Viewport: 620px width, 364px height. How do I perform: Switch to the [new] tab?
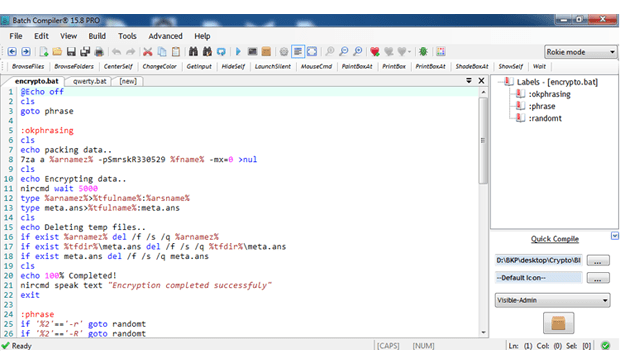click(x=128, y=81)
